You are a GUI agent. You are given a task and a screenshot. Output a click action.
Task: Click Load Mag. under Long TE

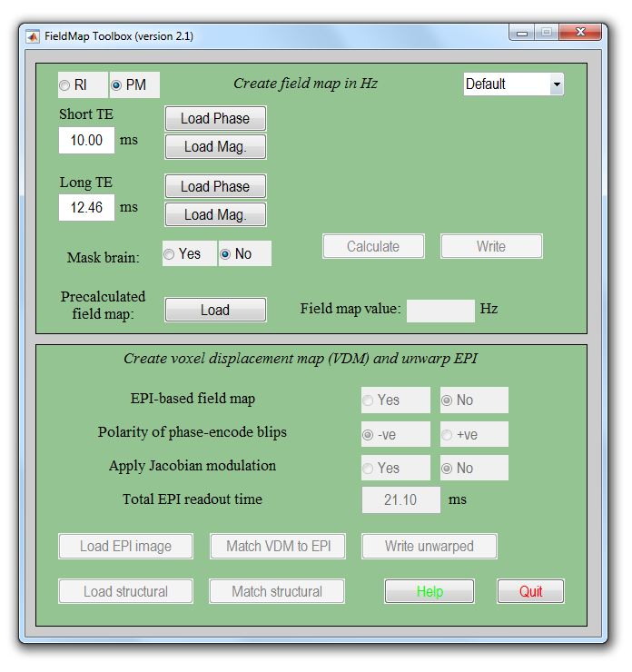click(215, 214)
